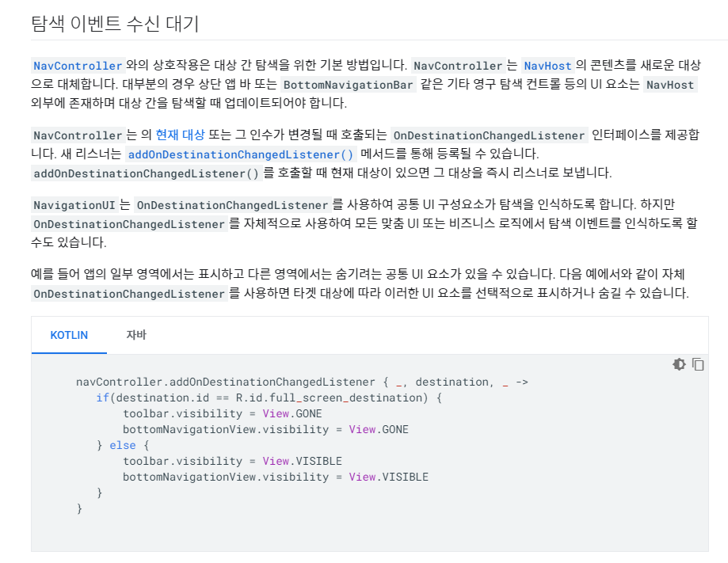Toggle dark theme for code block

click(679, 364)
